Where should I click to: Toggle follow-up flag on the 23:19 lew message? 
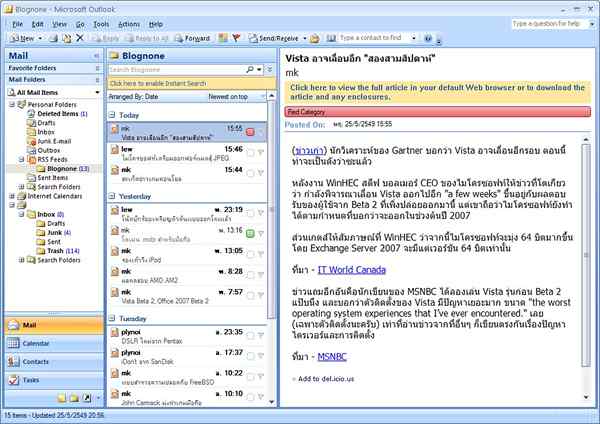coord(261,213)
